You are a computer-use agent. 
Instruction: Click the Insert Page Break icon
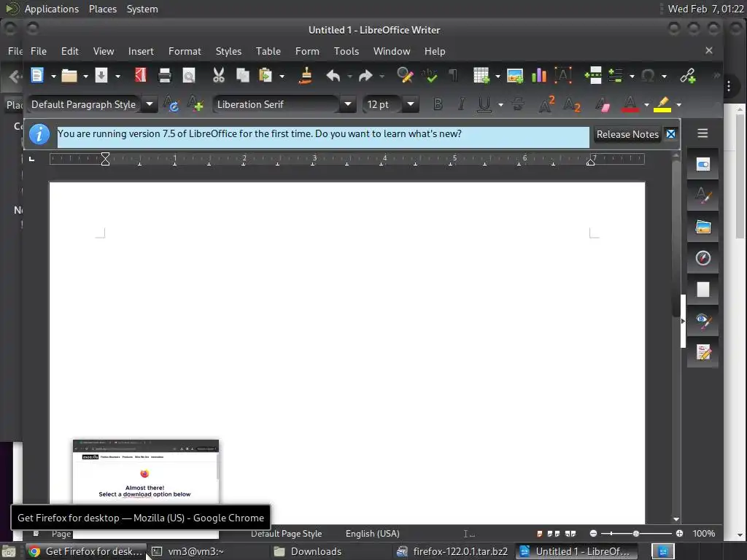pos(593,75)
